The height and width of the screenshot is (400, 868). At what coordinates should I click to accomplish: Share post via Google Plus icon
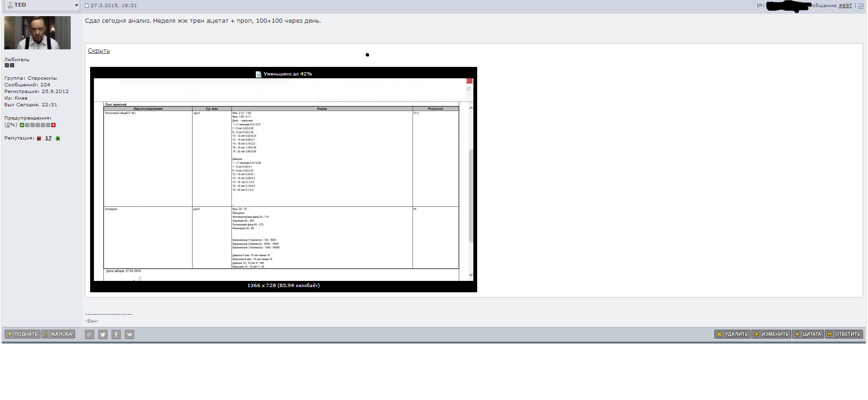[89, 335]
